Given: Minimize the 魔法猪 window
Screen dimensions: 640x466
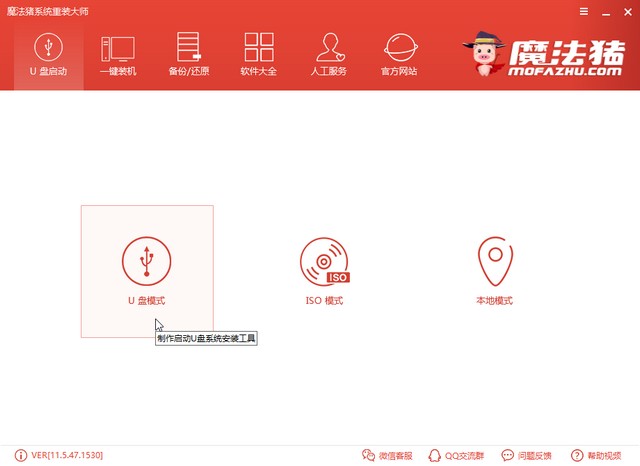Looking at the screenshot, I should click(604, 9).
